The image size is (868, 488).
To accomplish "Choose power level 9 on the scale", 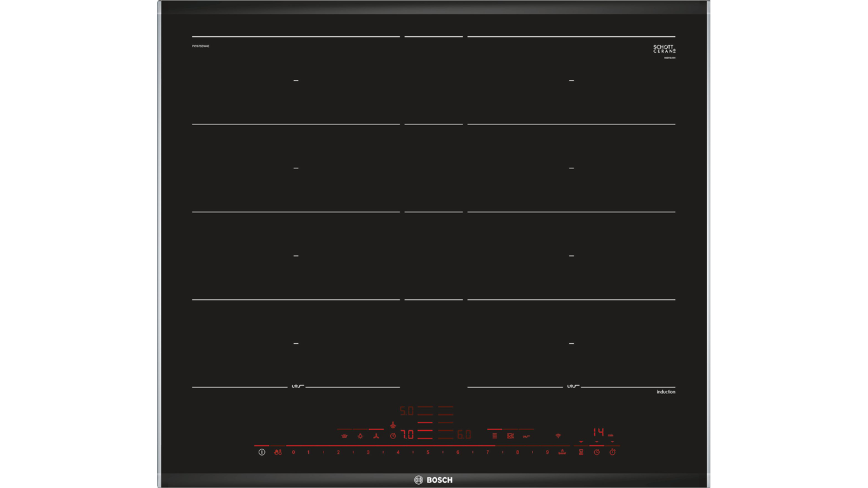I will pos(547,452).
